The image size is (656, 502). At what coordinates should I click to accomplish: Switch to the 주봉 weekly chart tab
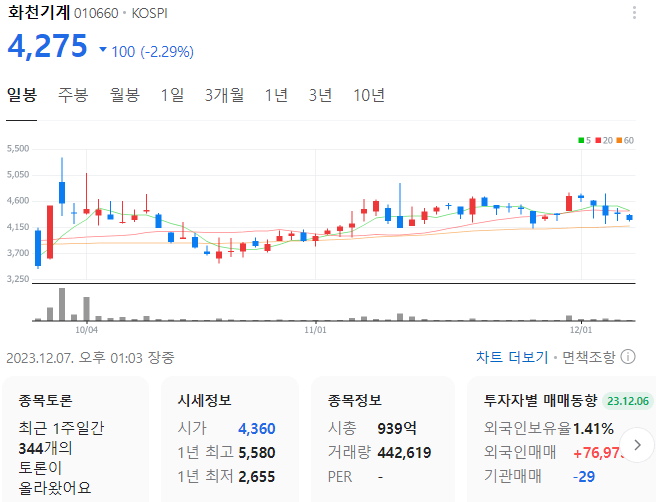pyautogui.click(x=73, y=95)
